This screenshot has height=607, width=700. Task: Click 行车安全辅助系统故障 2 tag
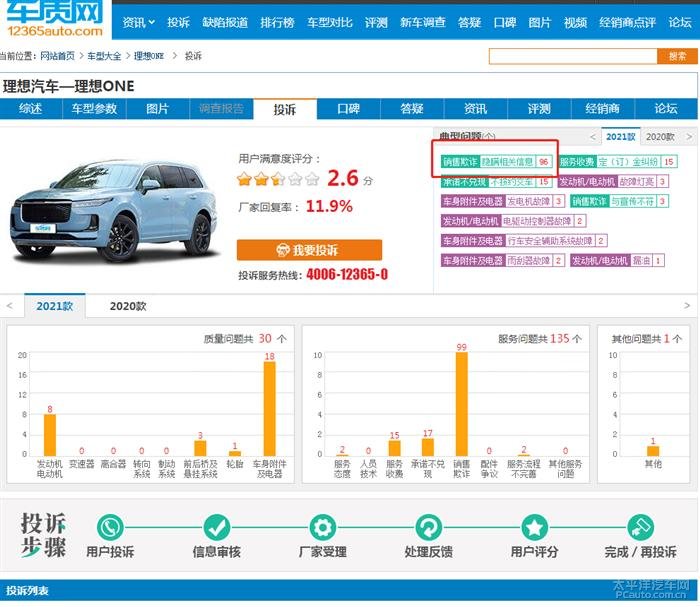(x=524, y=241)
